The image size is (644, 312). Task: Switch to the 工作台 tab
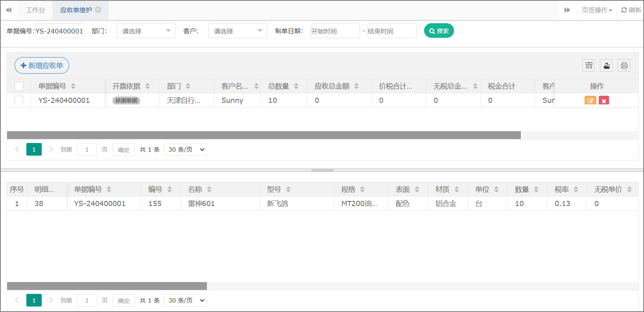[35, 10]
